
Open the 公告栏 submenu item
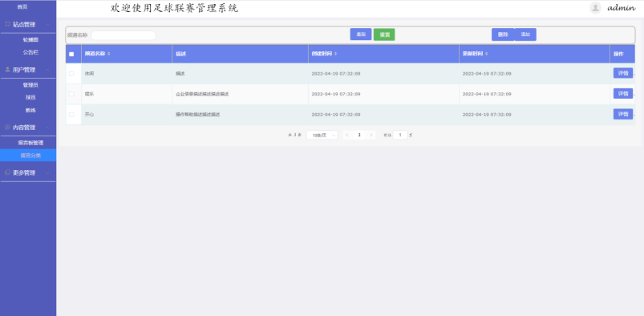pos(30,52)
